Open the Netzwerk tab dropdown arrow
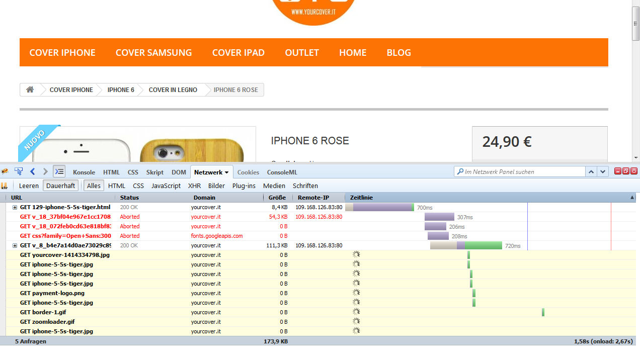This screenshot has width=640, height=364. [x=227, y=172]
